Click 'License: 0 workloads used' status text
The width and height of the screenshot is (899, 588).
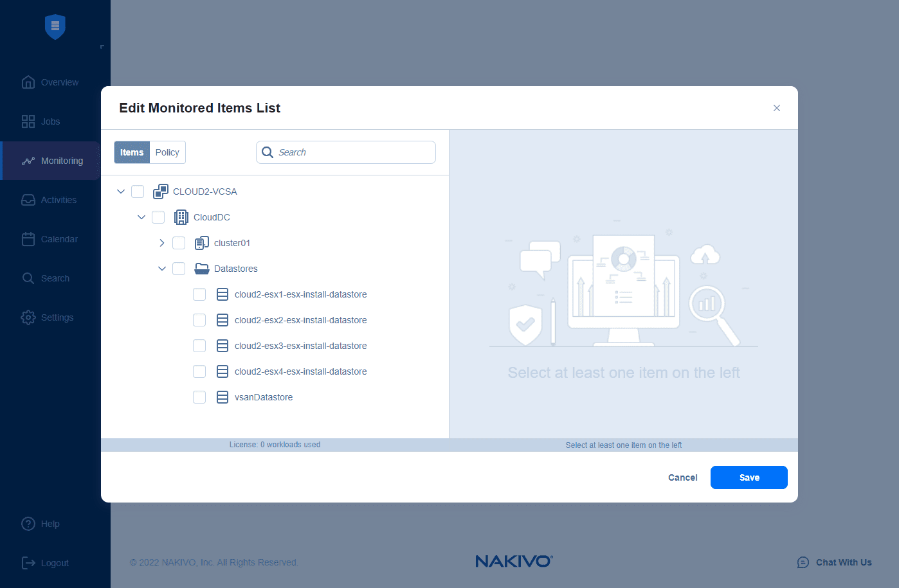275,445
